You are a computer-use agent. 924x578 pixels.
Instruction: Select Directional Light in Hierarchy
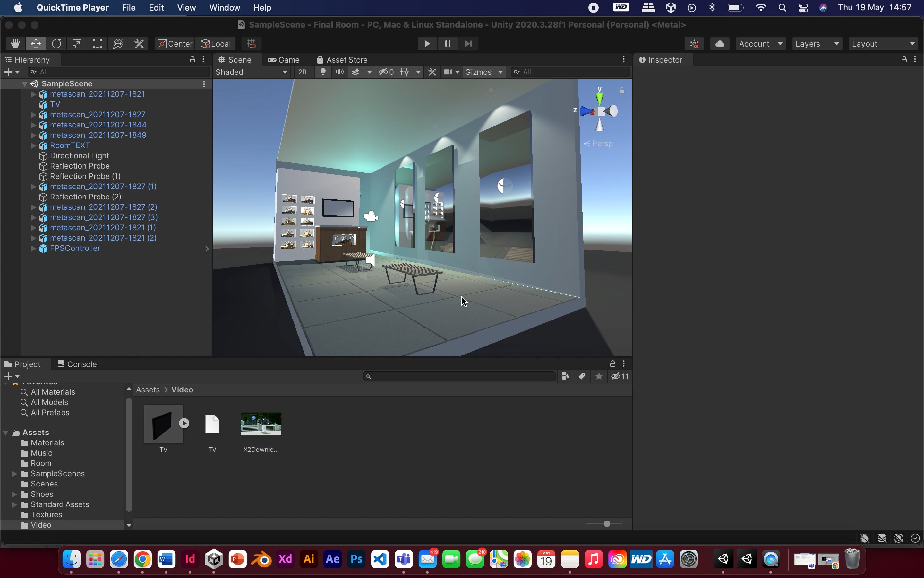click(80, 156)
